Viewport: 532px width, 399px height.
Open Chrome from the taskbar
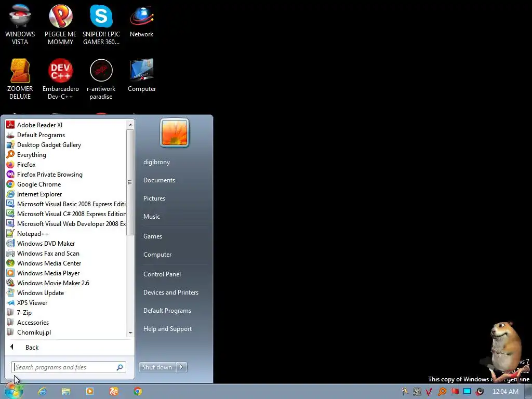coord(137,391)
